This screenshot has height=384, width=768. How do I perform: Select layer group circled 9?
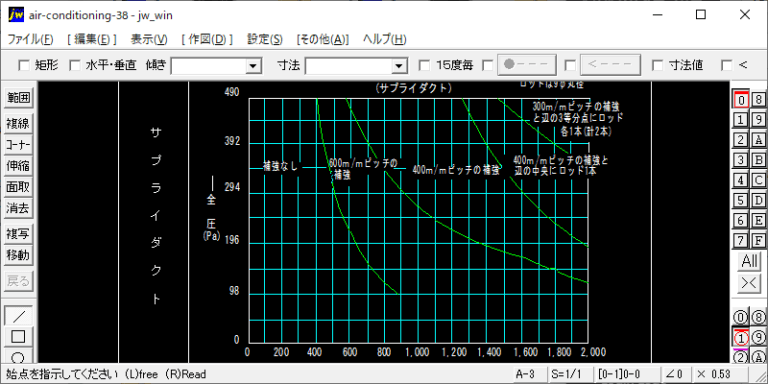click(759, 337)
